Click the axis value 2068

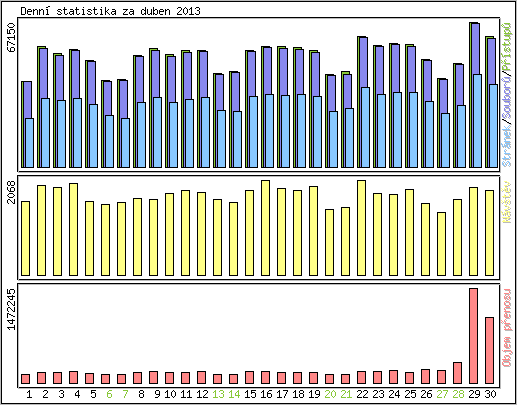pyautogui.click(x=12, y=192)
